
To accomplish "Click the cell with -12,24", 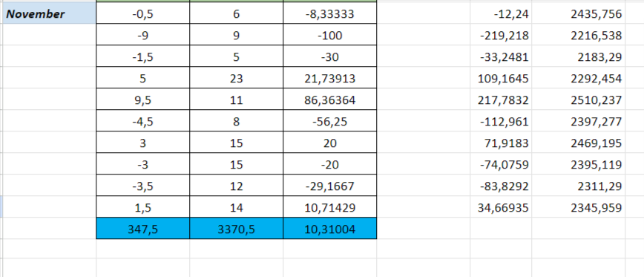I will pos(501,13).
